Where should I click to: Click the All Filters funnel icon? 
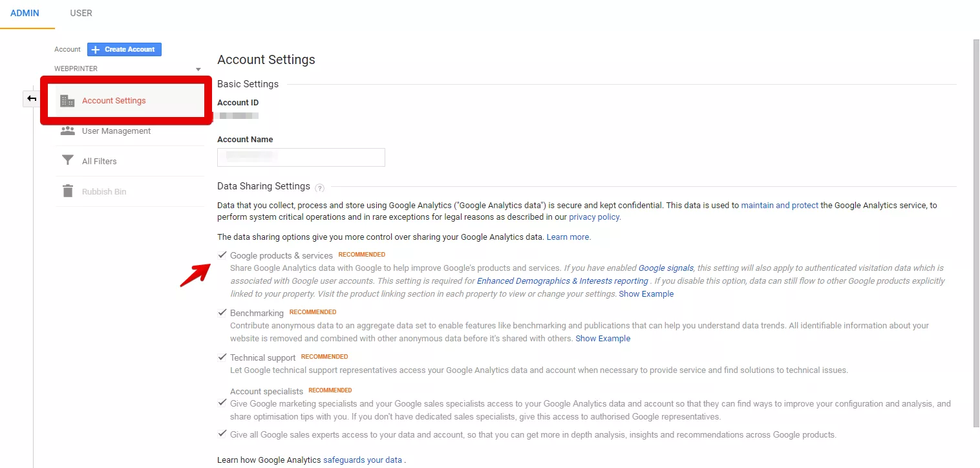pos(67,161)
